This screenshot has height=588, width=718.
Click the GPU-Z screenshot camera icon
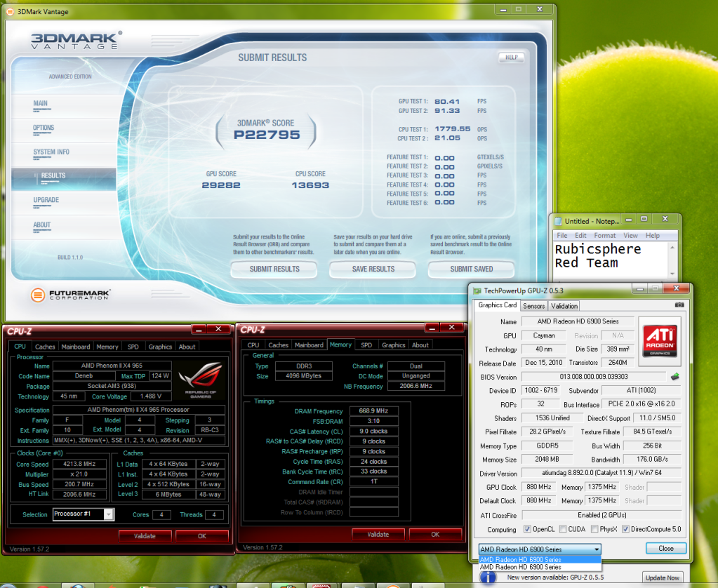click(679, 305)
